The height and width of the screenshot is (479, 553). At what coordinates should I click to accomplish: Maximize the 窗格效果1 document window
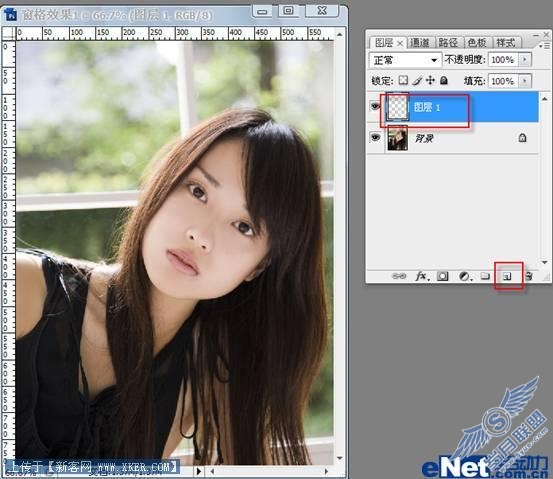coord(288,11)
